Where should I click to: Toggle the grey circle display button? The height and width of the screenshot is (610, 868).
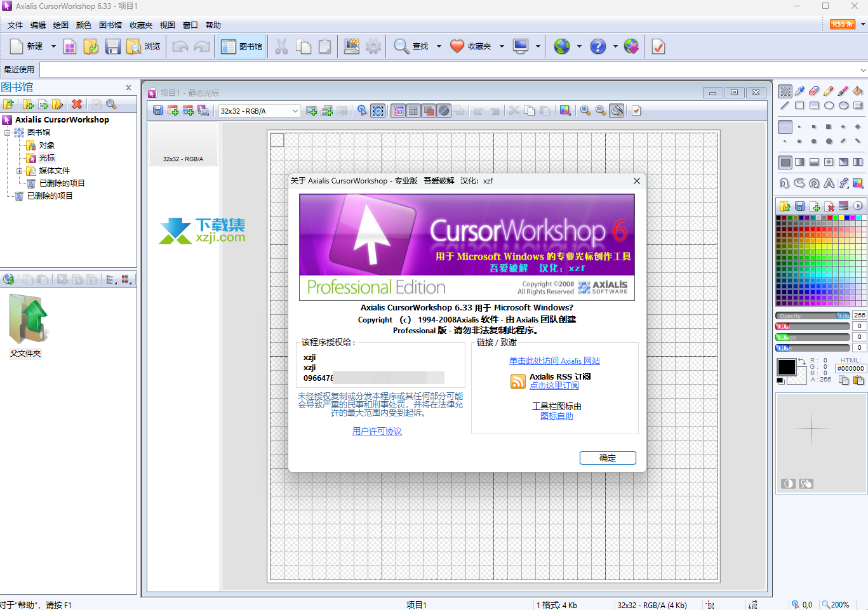coord(444,111)
